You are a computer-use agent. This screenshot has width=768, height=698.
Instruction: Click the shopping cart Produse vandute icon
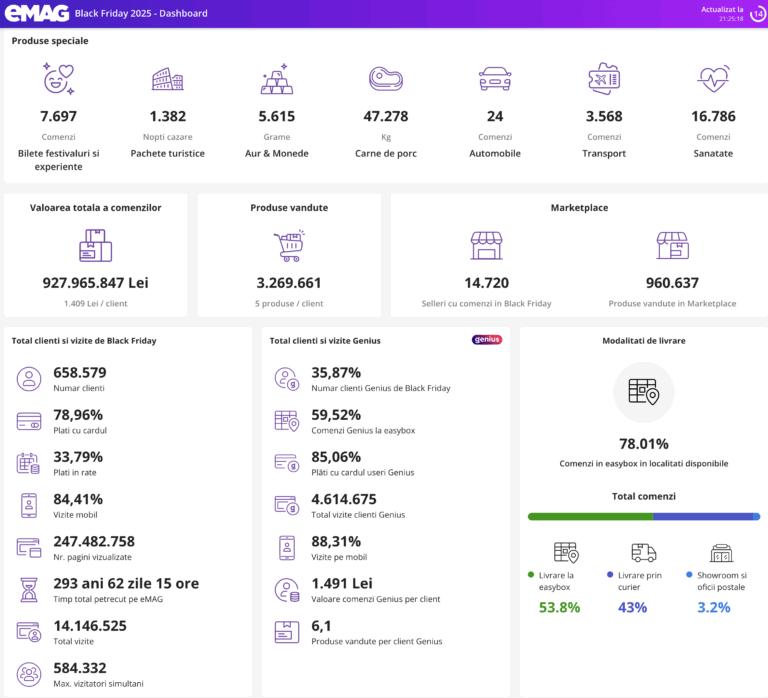[289, 245]
